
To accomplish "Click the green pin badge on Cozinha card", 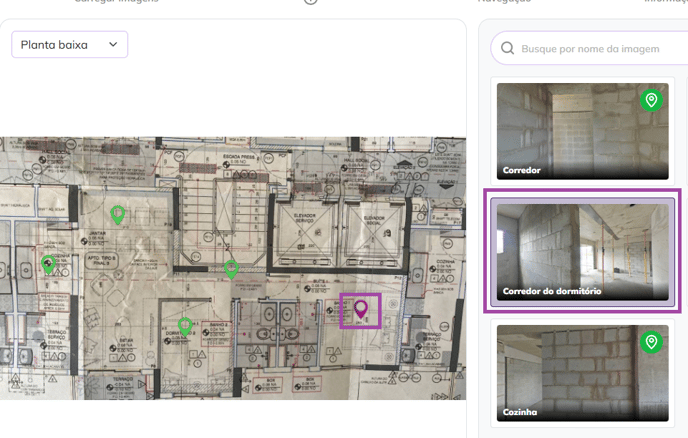I will click(x=651, y=342).
